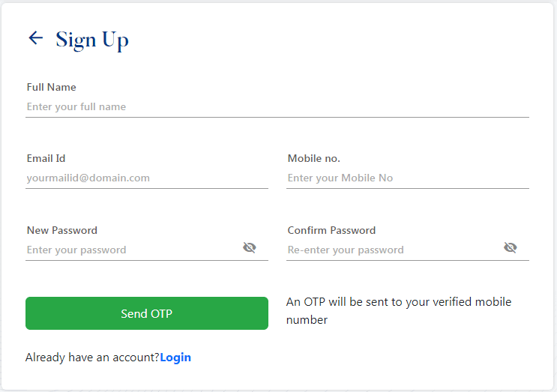This screenshot has height=392, width=557.
Task: Focus the Confirm Password input field
Action: click(392, 250)
